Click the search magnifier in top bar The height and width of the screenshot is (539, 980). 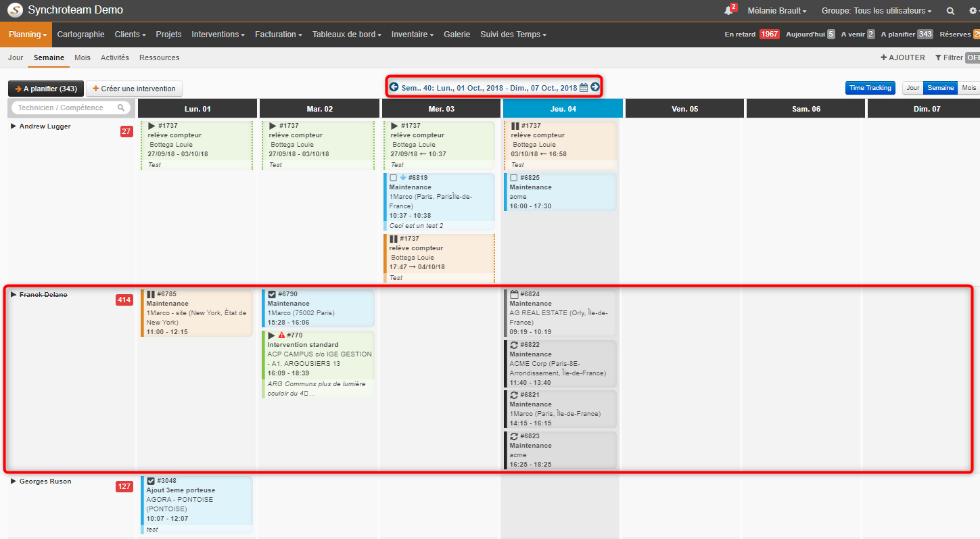pyautogui.click(x=950, y=11)
